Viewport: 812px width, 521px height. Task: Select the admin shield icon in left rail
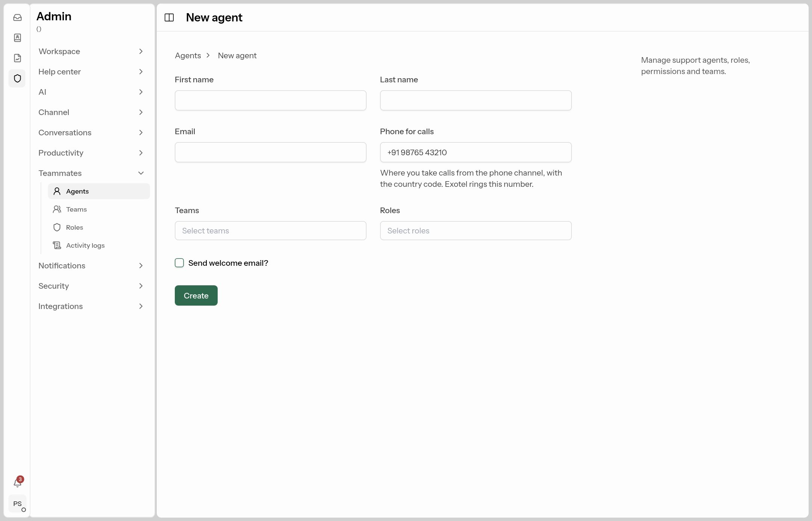click(17, 79)
